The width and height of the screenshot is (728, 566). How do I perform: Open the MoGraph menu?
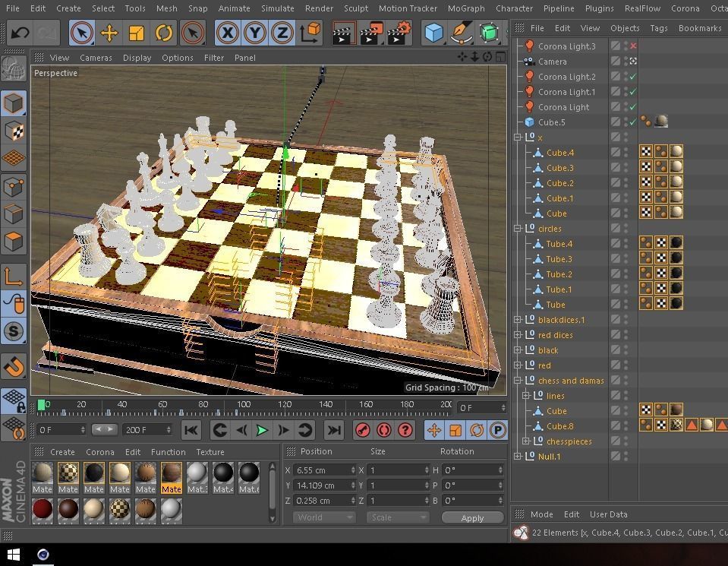pos(466,8)
